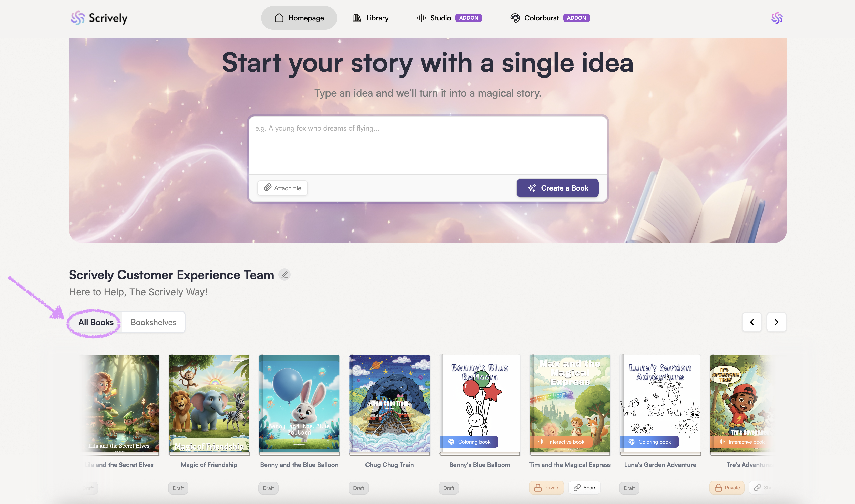Click the Coloring book badge on Luna's Garden Adventure
Screen dimensions: 855x504
pyautogui.click(x=649, y=442)
